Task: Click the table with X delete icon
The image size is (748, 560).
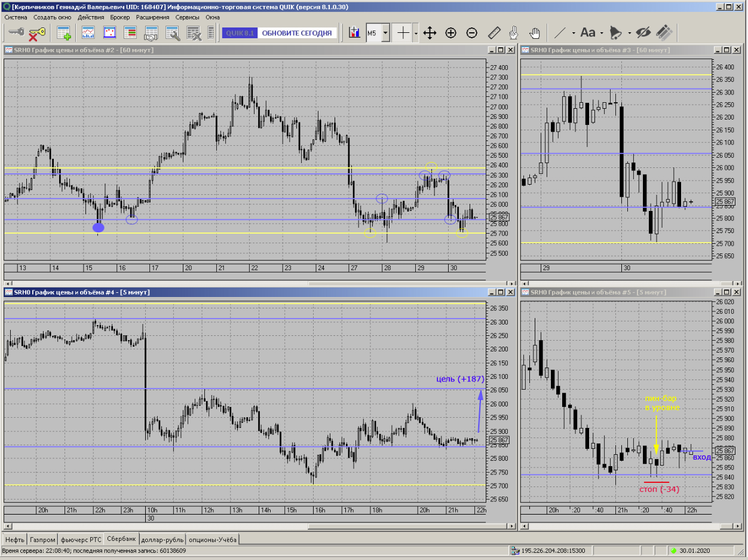Action: click(x=194, y=33)
